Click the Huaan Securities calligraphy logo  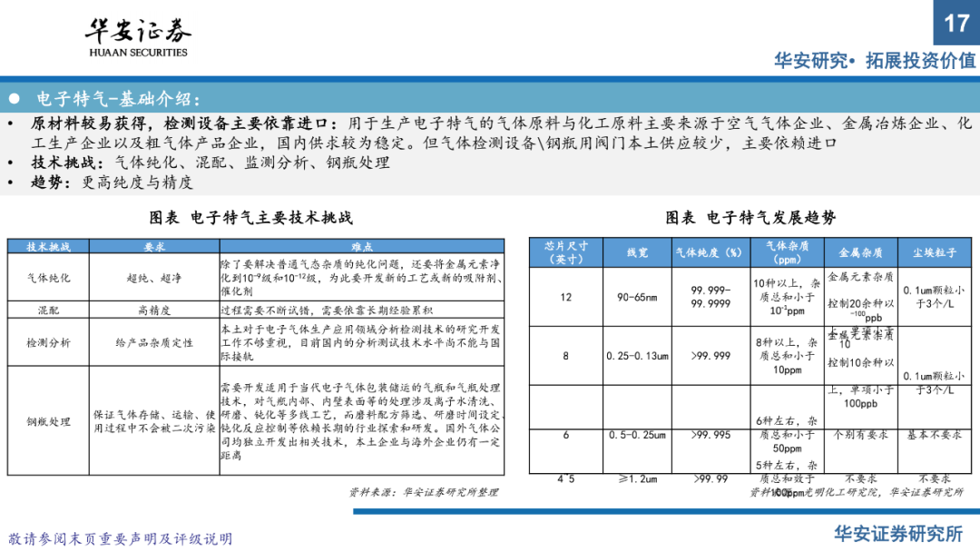(x=138, y=31)
